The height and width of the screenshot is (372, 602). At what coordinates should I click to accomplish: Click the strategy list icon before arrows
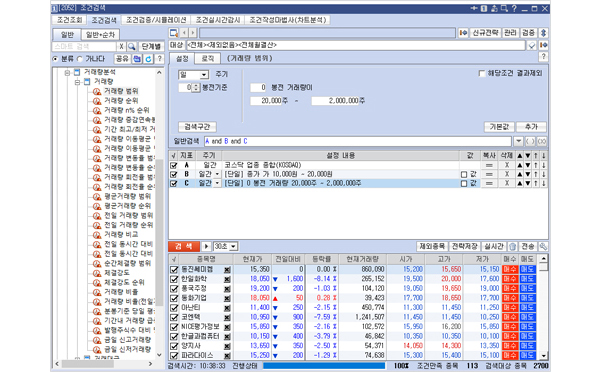click(174, 33)
